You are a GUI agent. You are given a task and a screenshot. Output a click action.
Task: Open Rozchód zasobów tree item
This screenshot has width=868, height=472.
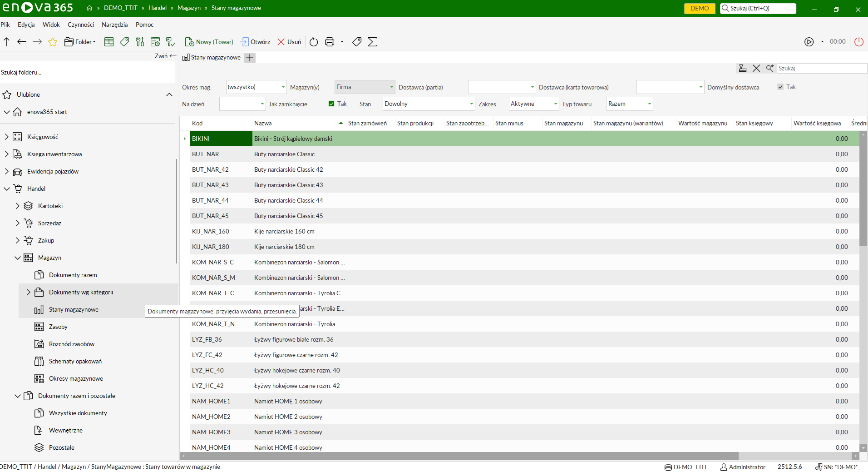tap(72, 344)
